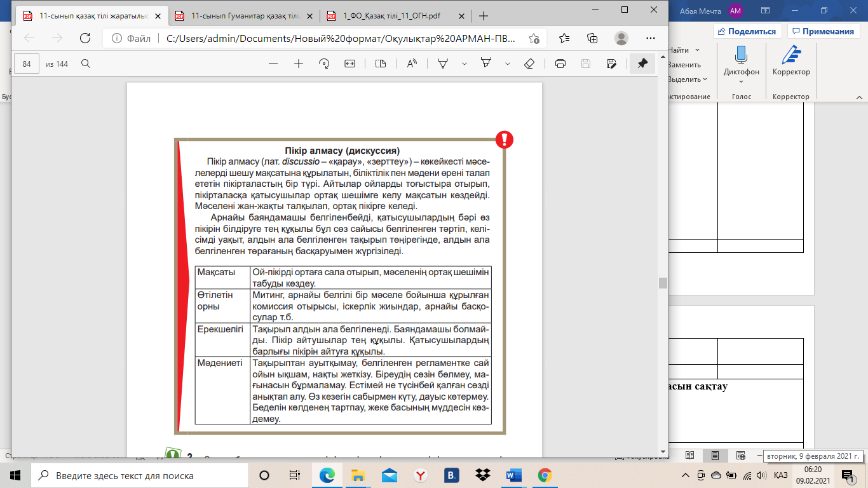This screenshot has width=868, height=488.
Task: Open PDF search with the magnifier icon
Action: [x=85, y=64]
